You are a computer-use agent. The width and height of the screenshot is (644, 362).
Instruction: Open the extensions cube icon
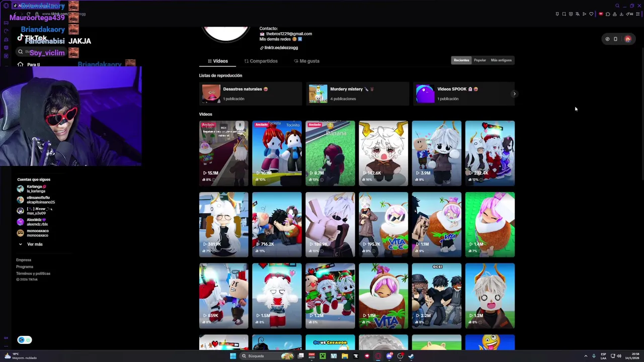tap(608, 14)
